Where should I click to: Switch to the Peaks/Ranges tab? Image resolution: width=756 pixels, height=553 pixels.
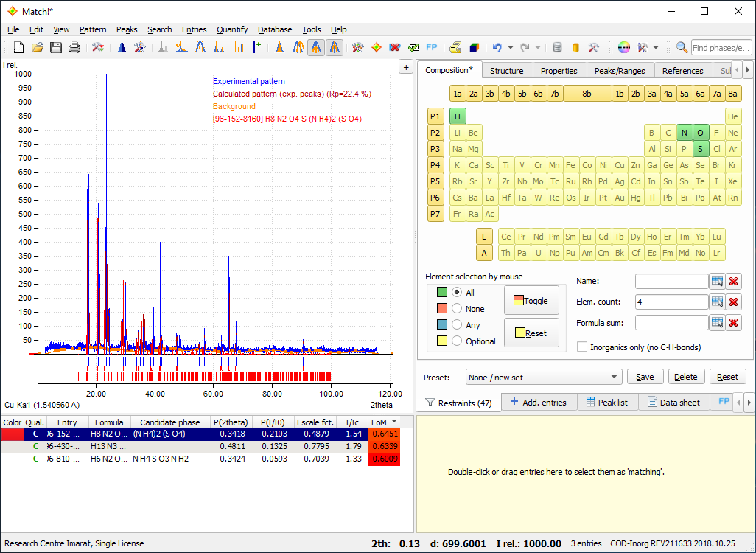coord(619,71)
